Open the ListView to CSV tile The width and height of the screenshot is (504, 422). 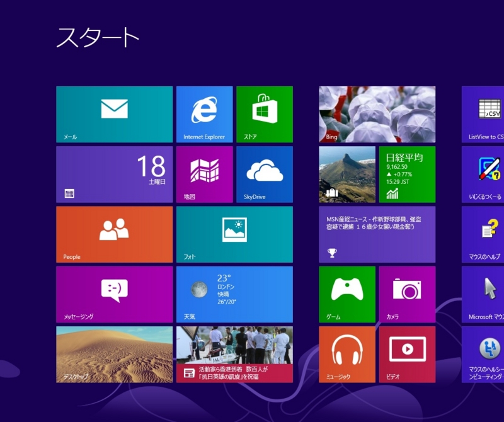tap(483, 114)
